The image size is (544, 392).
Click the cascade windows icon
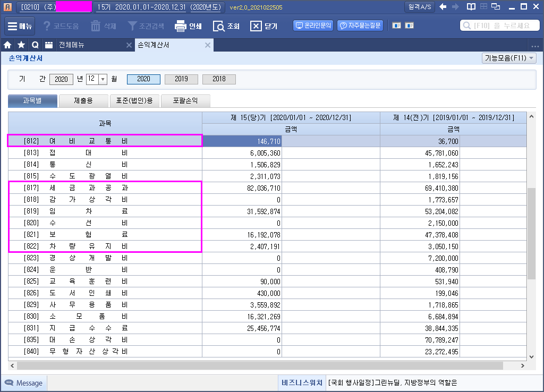496,6
